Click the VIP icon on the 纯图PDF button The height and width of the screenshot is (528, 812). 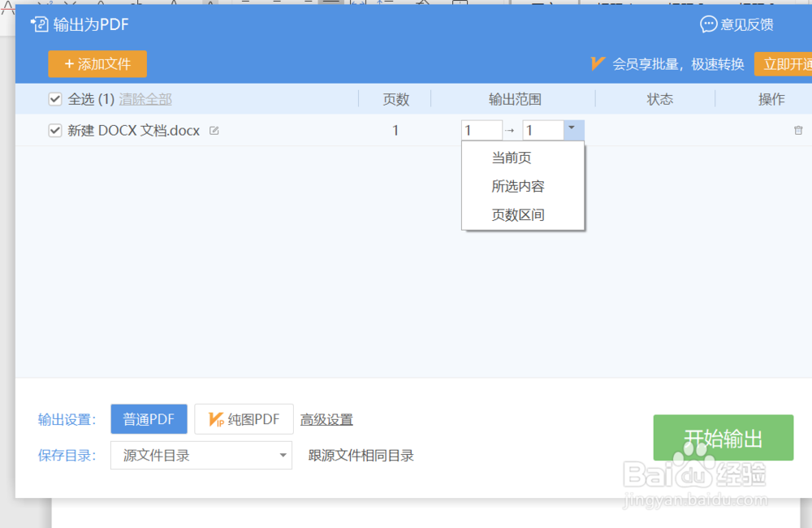(x=215, y=418)
